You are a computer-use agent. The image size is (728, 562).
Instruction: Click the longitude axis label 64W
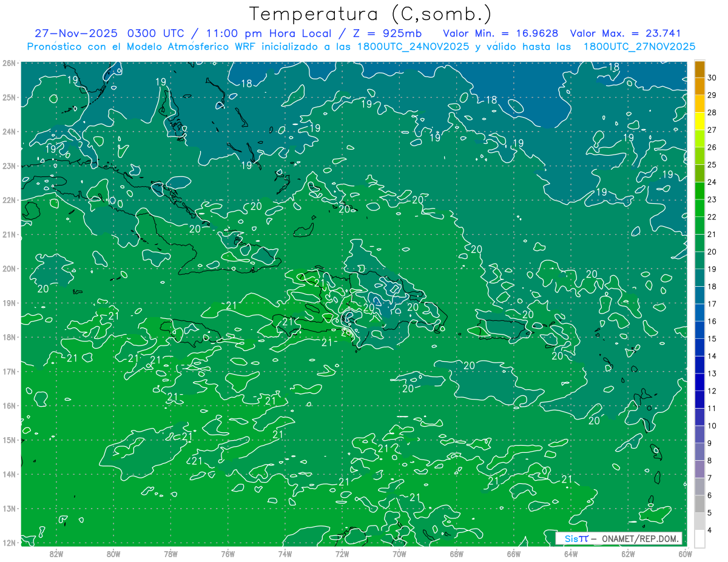tap(571, 554)
